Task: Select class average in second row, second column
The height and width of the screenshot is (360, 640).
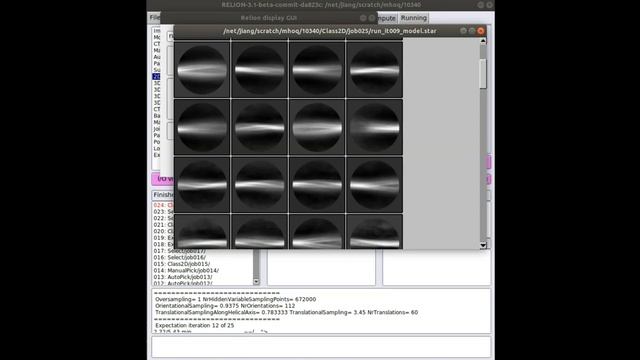Action: coord(260,127)
